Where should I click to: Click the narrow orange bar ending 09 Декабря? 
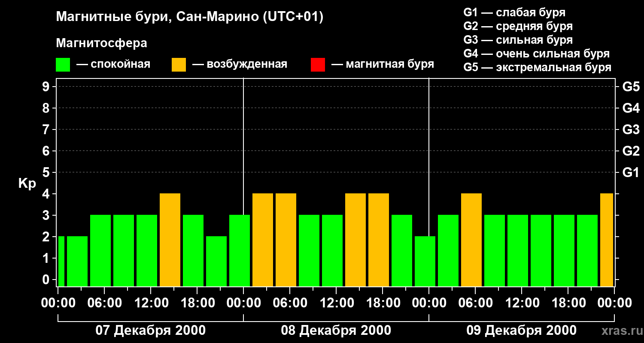(607, 240)
